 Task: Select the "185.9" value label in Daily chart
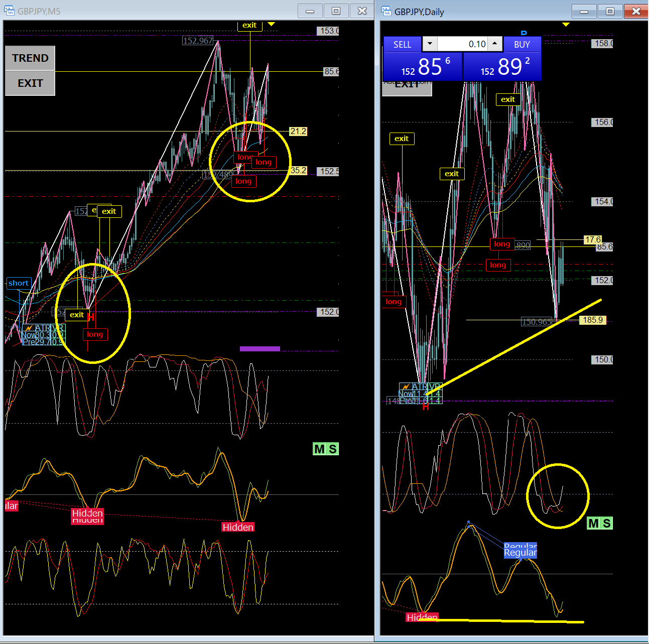593,320
